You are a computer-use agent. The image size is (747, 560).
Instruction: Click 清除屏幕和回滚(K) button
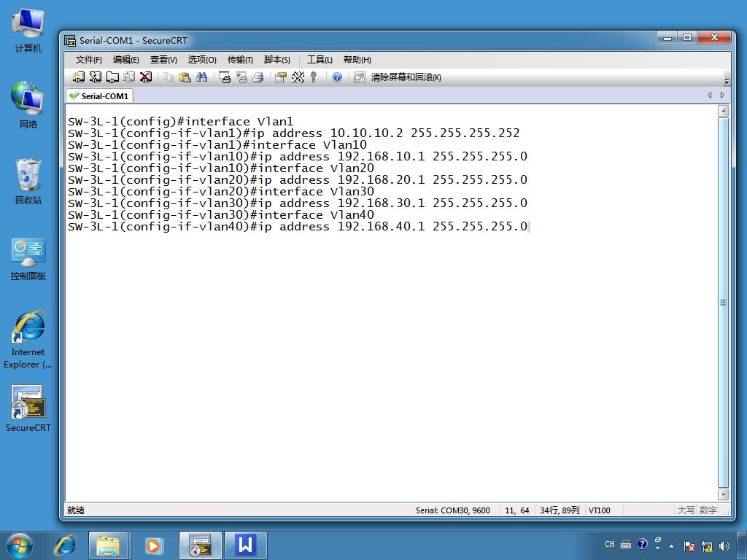(x=406, y=77)
